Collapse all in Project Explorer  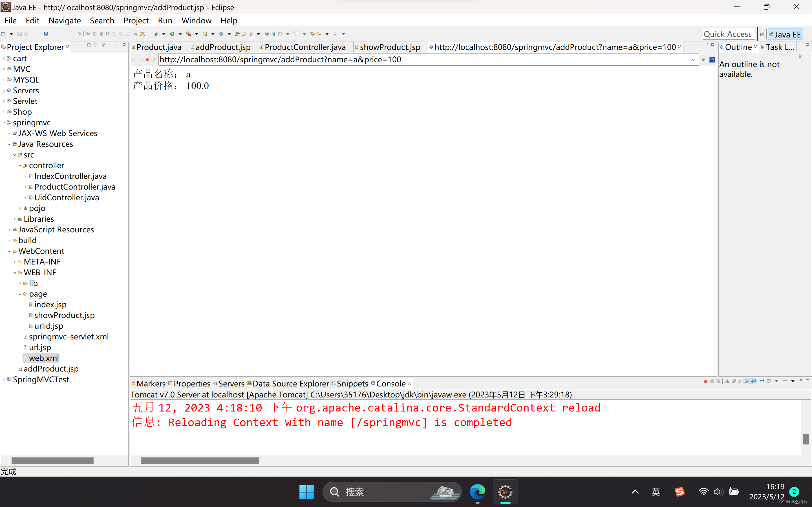(89, 45)
